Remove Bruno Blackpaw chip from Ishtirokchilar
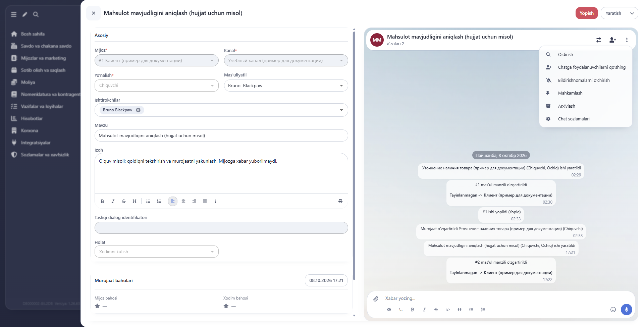The width and height of the screenshot is (644, 327). (138, 110)
